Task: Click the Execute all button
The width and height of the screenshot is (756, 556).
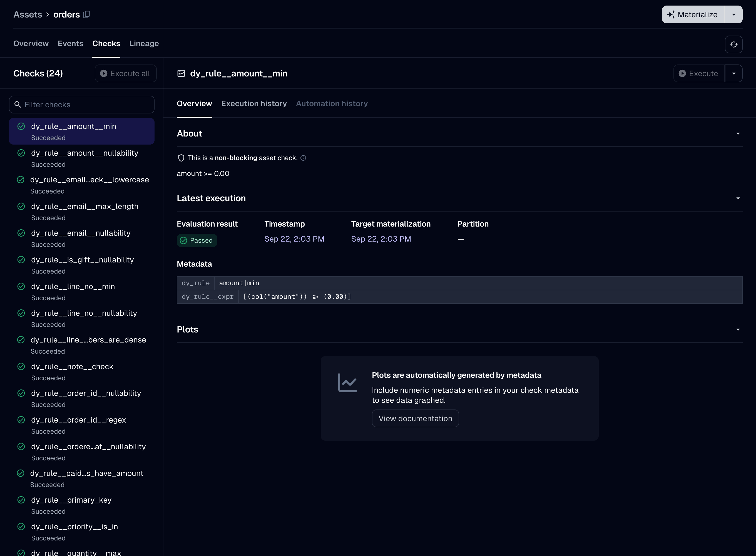Action: click(x=126, y=73)
